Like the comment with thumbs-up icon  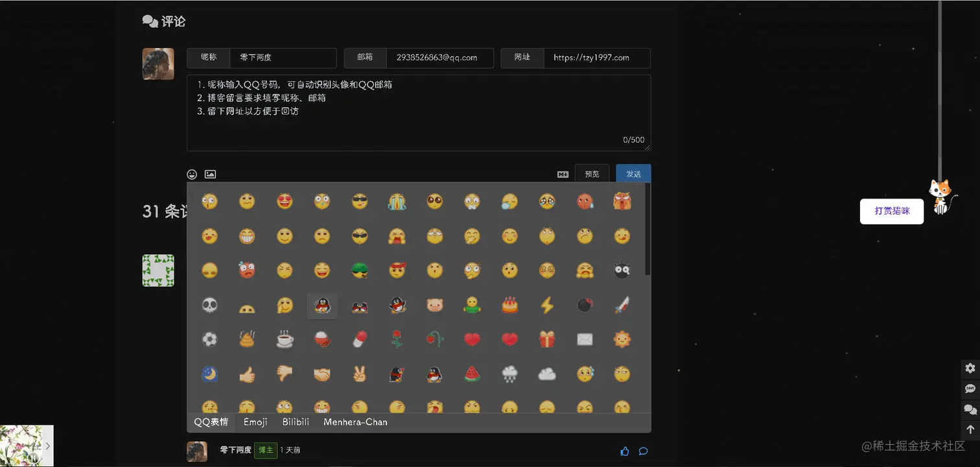tap(625, 451)
